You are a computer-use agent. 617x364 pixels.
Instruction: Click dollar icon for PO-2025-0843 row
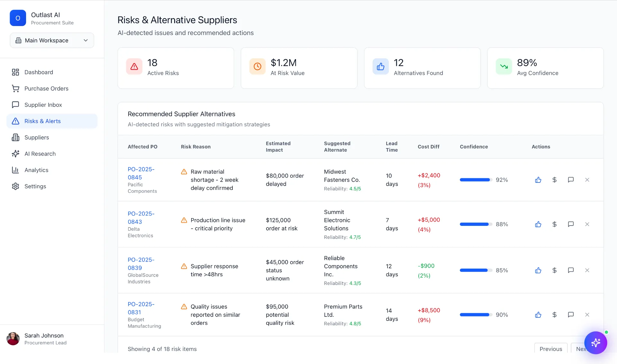coord(554,224)
